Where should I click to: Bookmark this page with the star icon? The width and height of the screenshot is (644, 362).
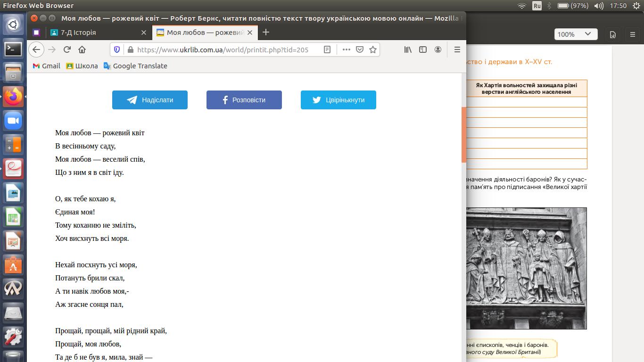tap(373, 49)
